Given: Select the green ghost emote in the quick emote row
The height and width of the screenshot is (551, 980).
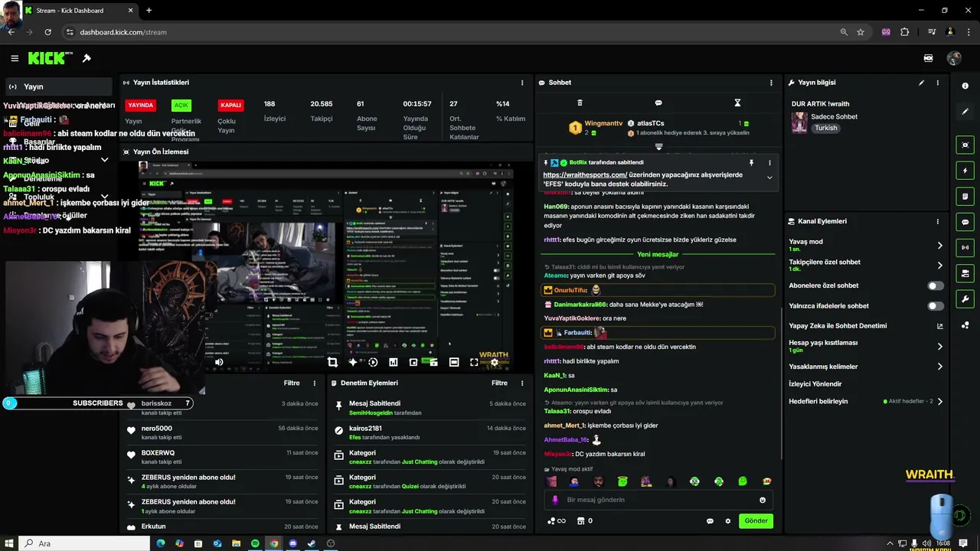Looking at the screenshot, I should (743, 481).
